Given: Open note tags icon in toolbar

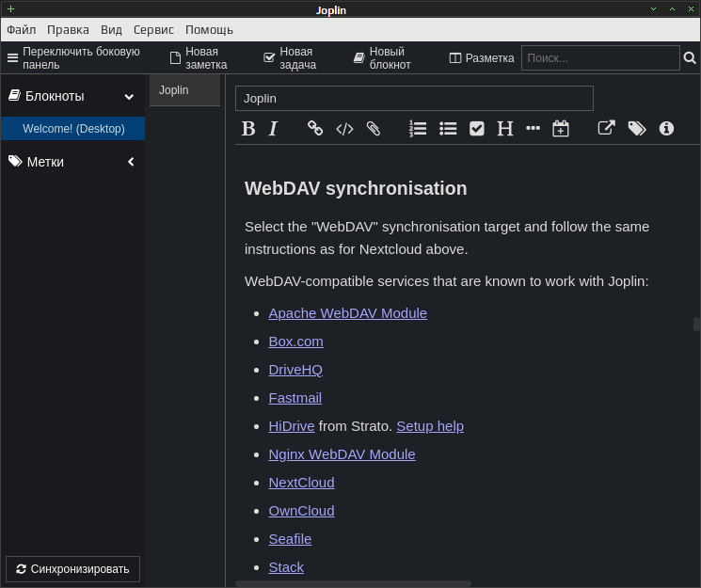Looking at the screenshot, I should coord(637,129).
